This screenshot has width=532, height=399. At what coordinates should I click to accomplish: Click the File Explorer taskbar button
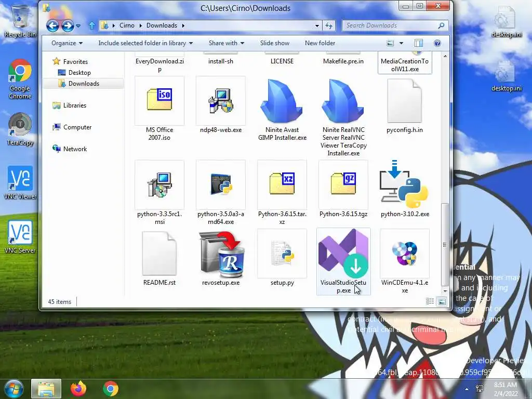(x=46, y=389)
